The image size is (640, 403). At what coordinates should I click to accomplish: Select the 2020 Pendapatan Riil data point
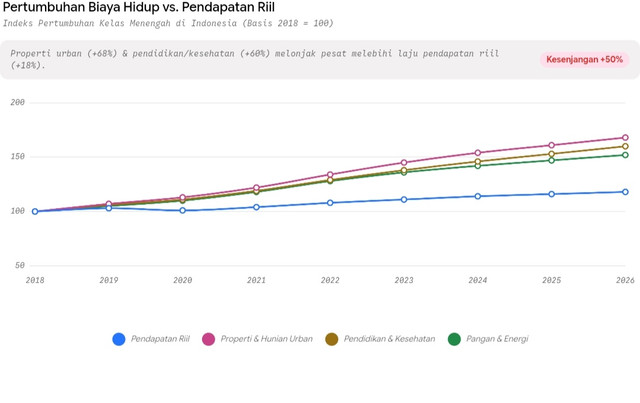click(x=182, y=210)
